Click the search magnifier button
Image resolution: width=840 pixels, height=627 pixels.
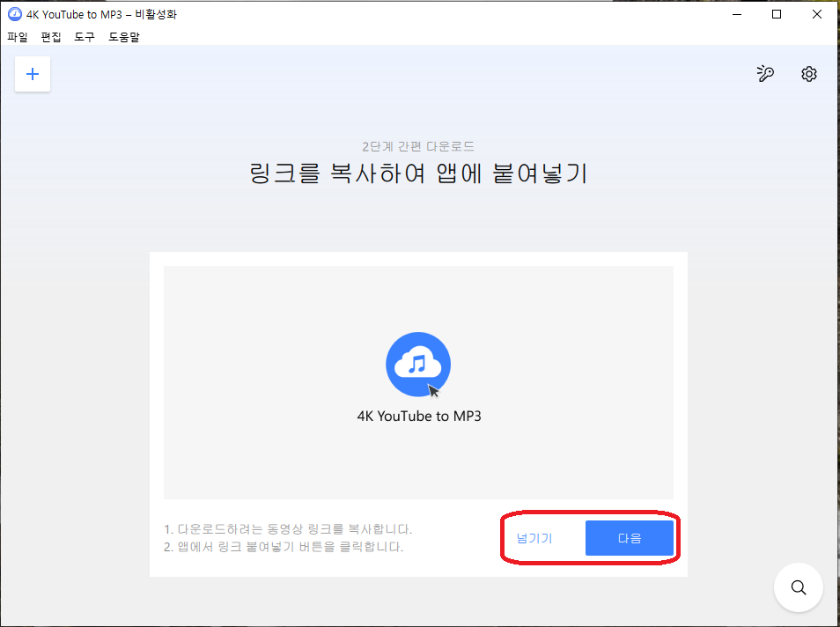tap(799, 587)
